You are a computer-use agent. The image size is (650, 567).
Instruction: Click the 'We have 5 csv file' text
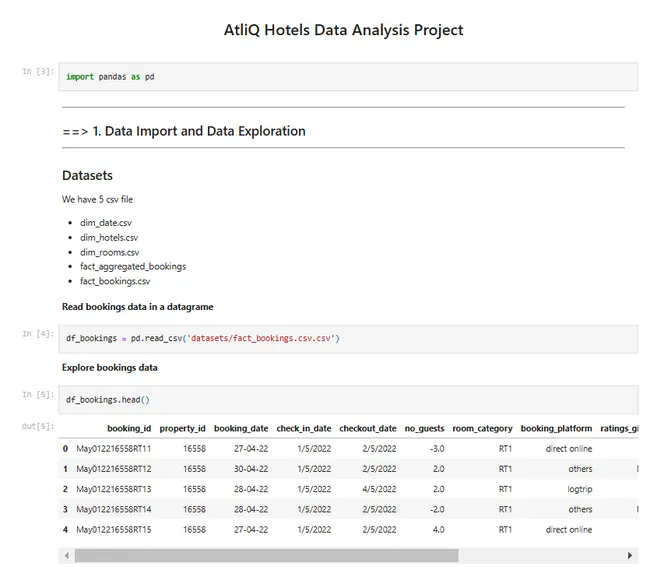point(97,199)
